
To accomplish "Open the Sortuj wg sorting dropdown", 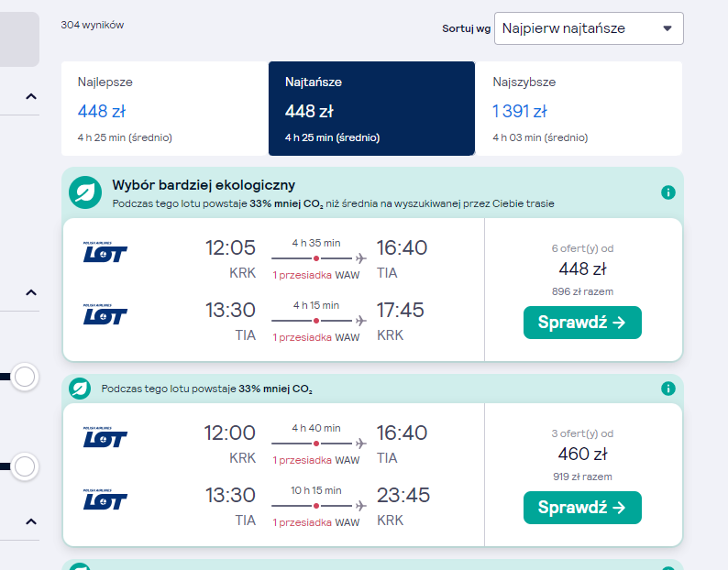I will tap(589, 28).
